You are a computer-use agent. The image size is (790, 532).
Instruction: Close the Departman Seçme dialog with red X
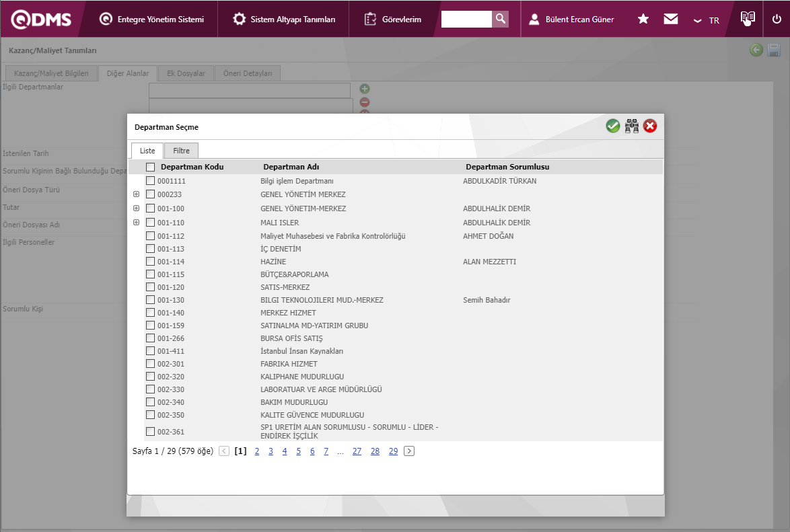(650, 126)
